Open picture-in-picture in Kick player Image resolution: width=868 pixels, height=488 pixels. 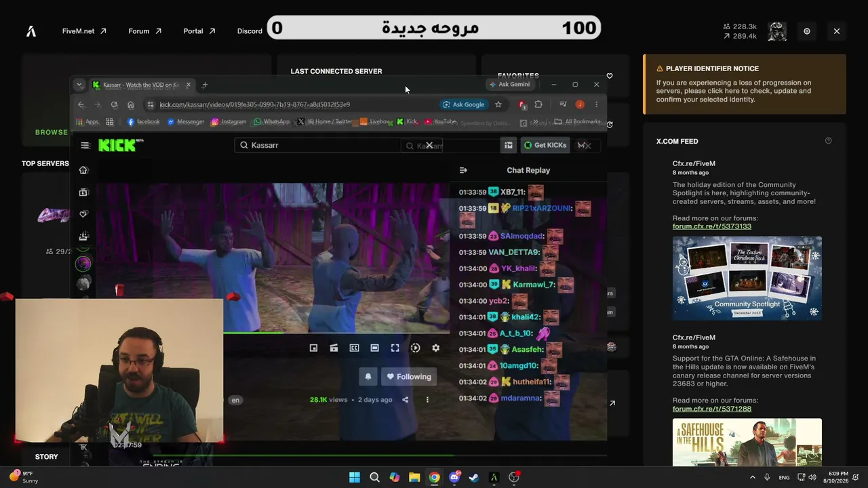pos(313,348)
